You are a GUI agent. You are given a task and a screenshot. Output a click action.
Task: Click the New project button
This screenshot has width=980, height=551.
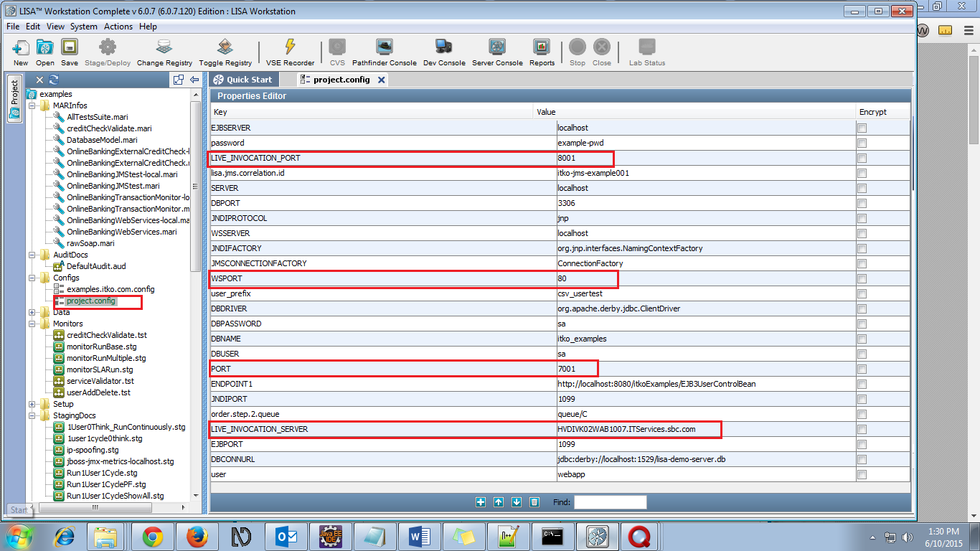[19, 47]
